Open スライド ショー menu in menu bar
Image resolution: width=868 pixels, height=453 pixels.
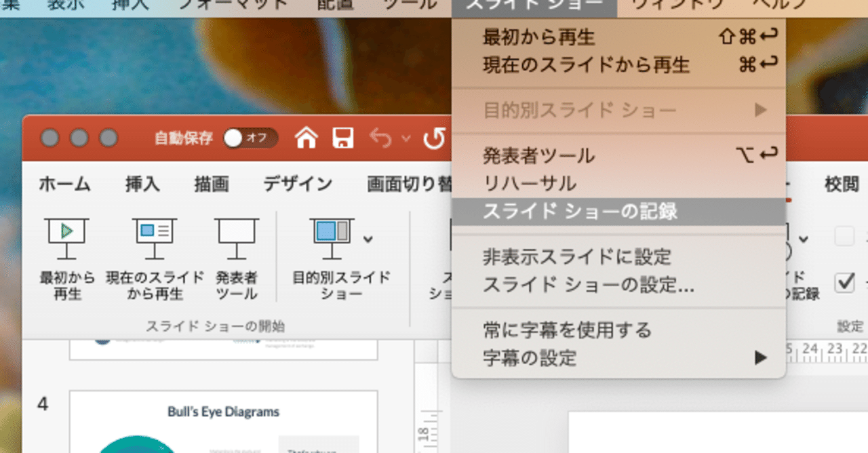coord(534,5)
